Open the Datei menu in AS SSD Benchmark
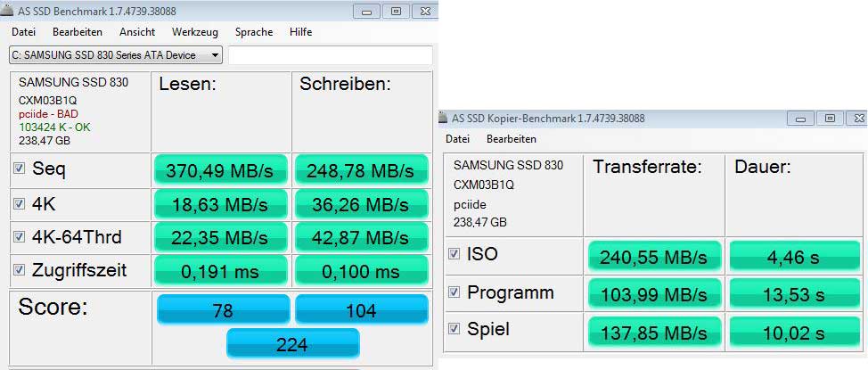This screenshot has height=370, width=868. [x=23, y=32]
